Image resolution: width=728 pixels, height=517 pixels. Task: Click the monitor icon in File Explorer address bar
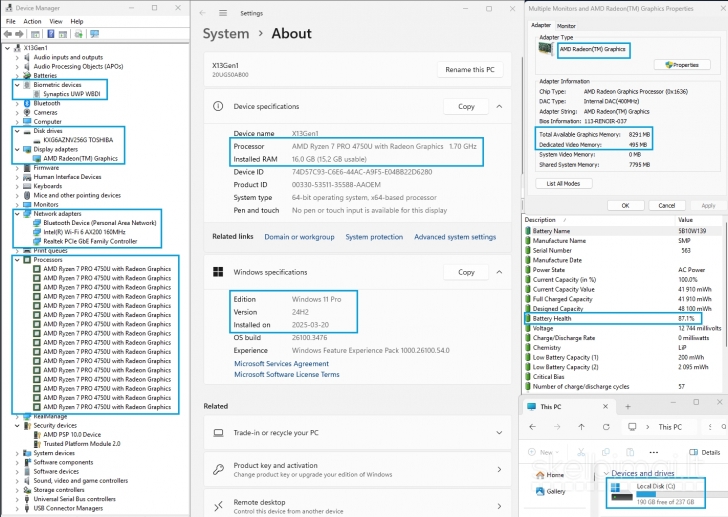tap(632, 427)
